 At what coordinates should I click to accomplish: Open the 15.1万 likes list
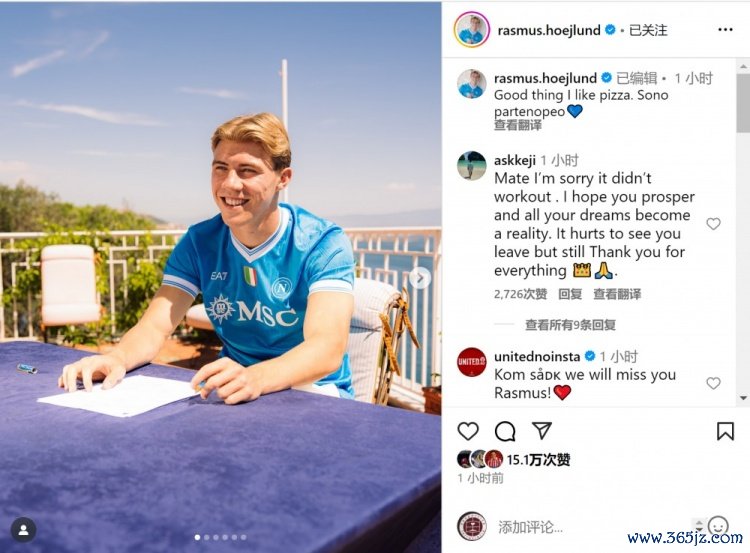click(x=538, y=460)
